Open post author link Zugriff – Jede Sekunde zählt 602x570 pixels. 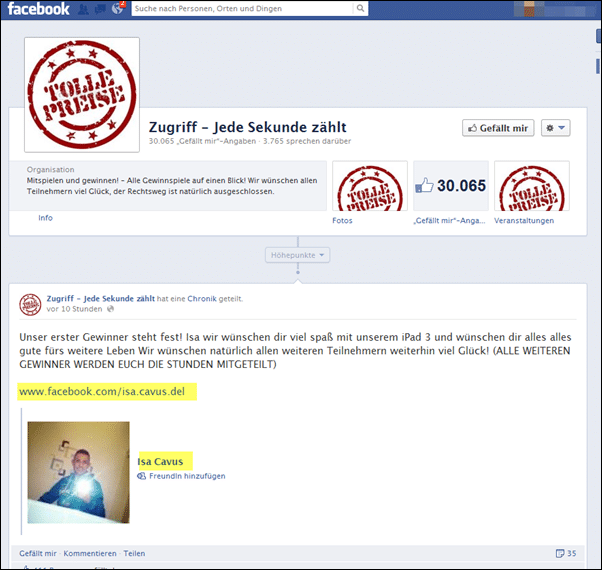coord(101,298)
